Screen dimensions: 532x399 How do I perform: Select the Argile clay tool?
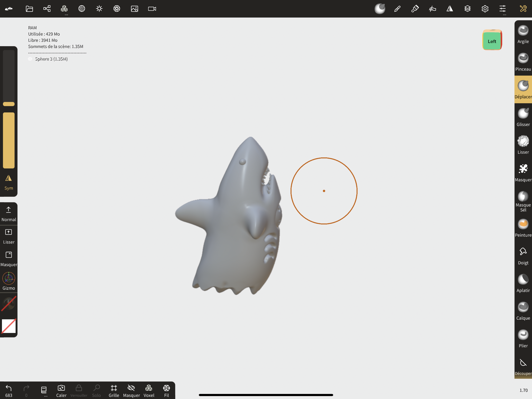click(x=523, y=34)
